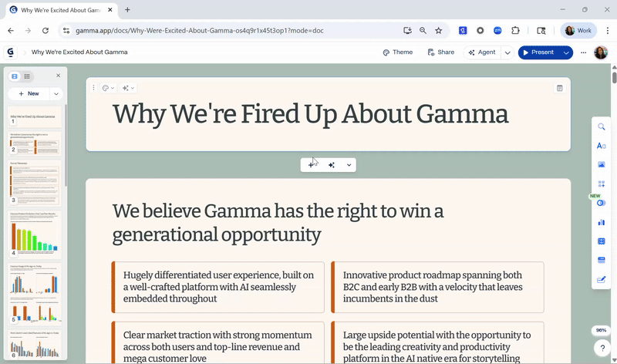Click the New card button
617x364 pixels.
29,93
